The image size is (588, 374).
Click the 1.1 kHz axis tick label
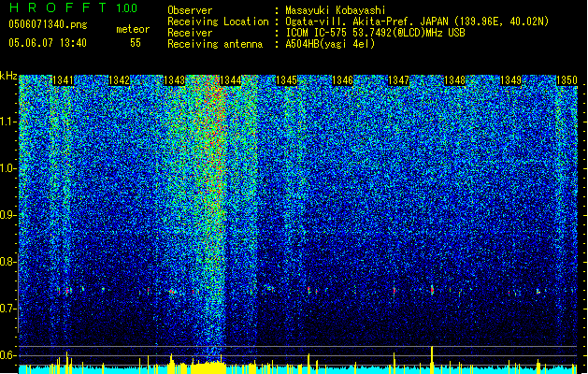point(8,122)
